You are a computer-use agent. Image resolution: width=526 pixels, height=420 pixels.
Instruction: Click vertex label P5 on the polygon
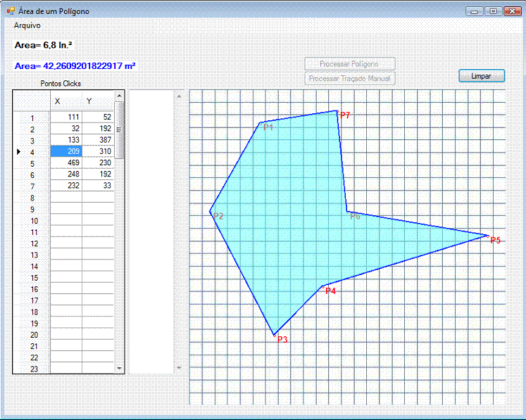[x=496, y=240]
